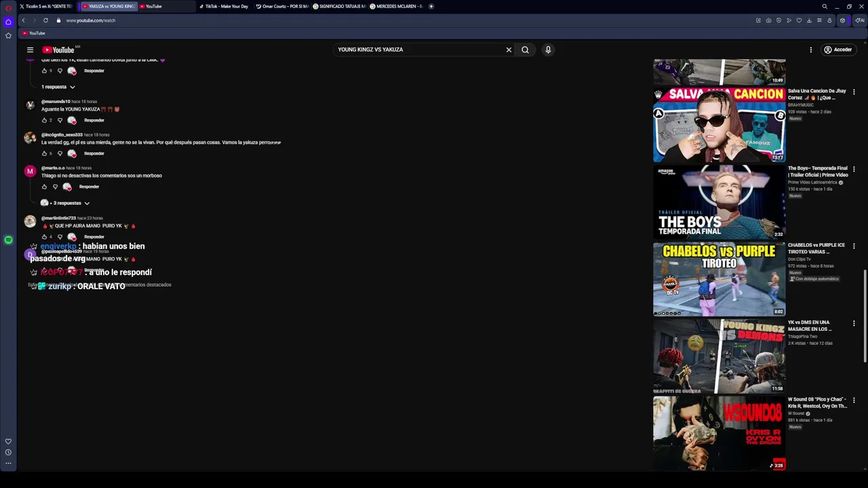Reply to @marto.o.o comment

pos(89,186)
